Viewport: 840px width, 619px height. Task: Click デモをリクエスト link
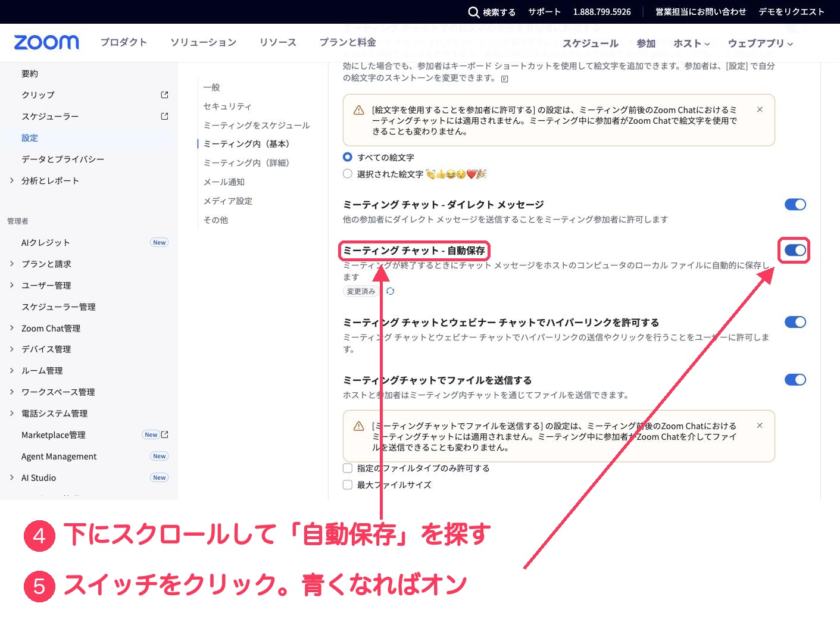click(791, 12)
